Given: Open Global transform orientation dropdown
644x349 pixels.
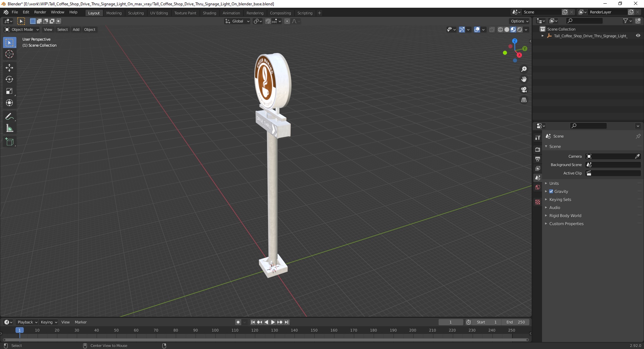Looking at the screenshot, I should click(x=237, y=21).
